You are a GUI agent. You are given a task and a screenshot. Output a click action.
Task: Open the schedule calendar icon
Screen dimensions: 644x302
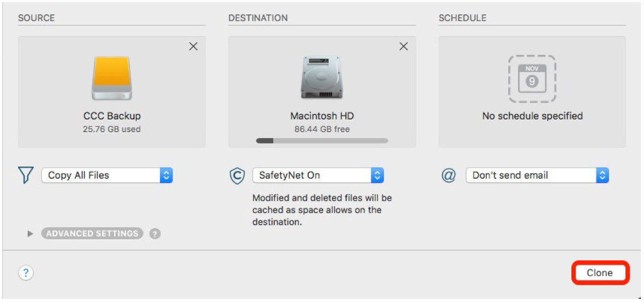point(532,79)
